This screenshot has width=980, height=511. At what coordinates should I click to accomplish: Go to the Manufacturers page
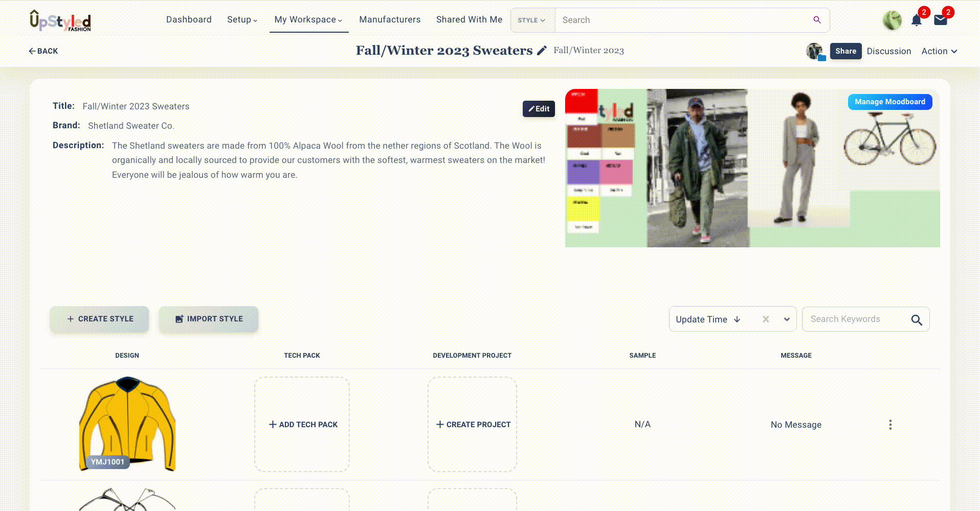pos(390,20)
